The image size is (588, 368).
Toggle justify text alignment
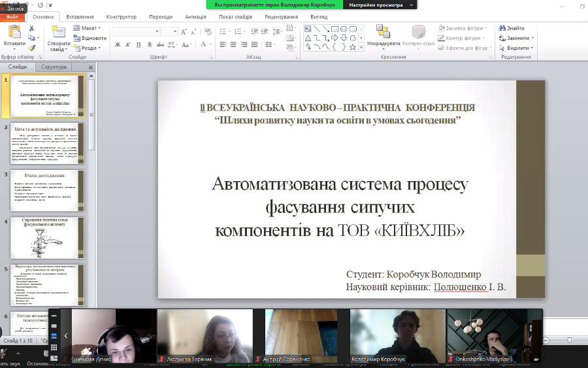255,44
